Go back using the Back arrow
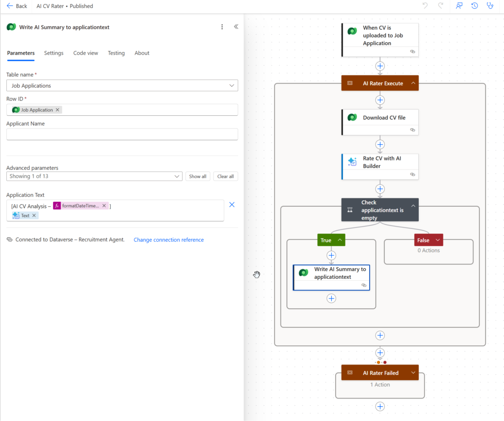This screenshot has width=504, height=421. (10, 6)
